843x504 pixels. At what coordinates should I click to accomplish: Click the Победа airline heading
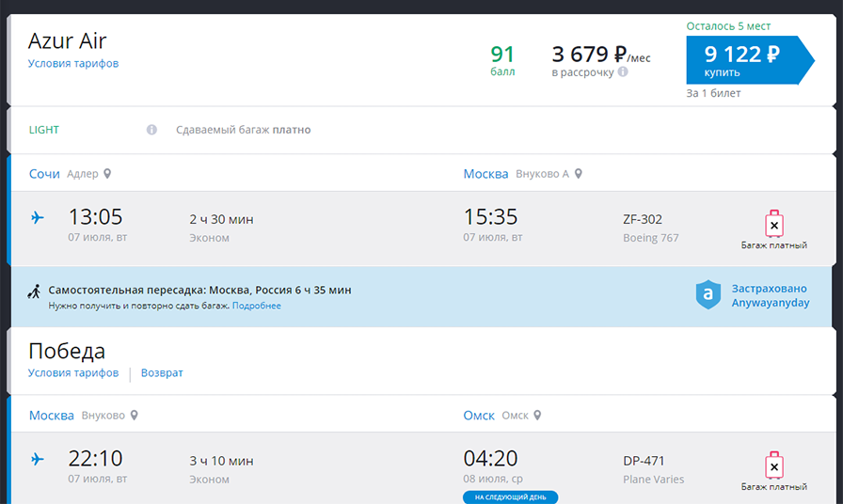point(67,351)
